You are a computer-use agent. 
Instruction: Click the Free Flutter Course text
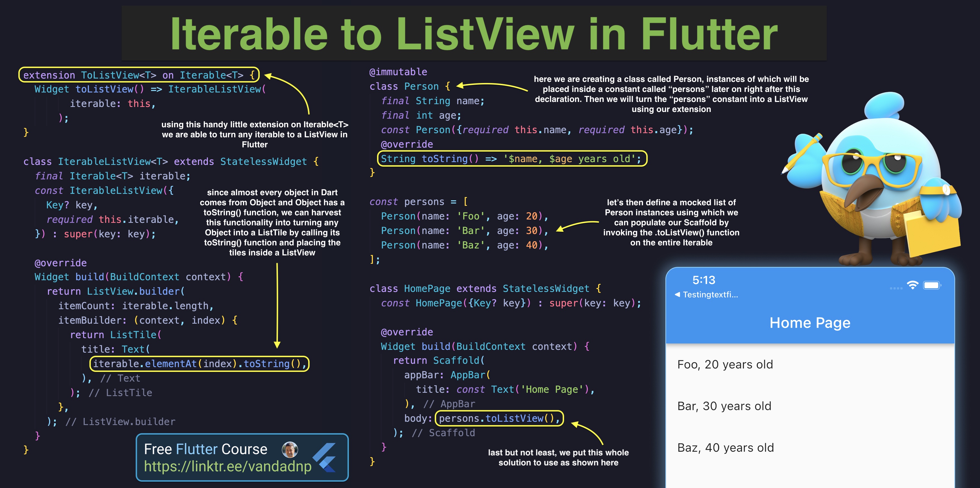click(205, 449)
